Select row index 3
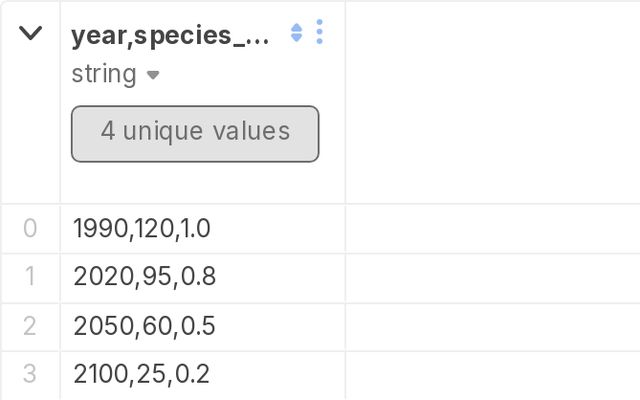640x400 pixels. [x=30, y=374]
